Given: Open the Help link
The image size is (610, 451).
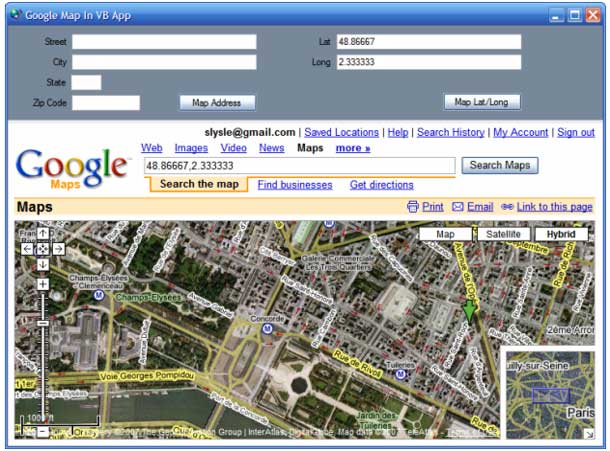Looking at the screenshot, I should coord(398,132).
